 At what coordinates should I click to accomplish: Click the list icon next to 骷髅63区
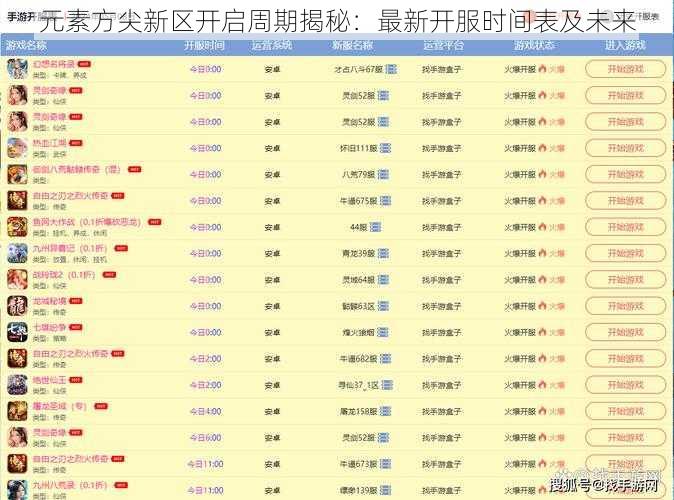[x=383, y=306]
